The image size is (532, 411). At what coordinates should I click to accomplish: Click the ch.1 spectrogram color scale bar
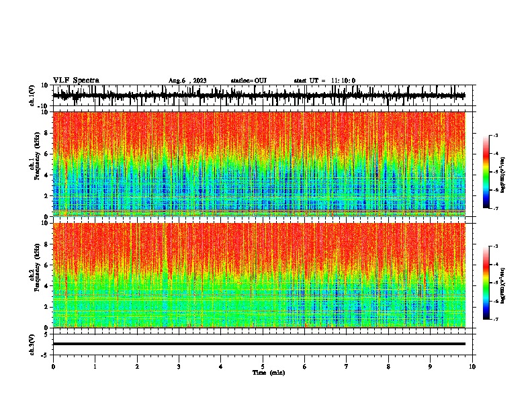tap(486, 172)
